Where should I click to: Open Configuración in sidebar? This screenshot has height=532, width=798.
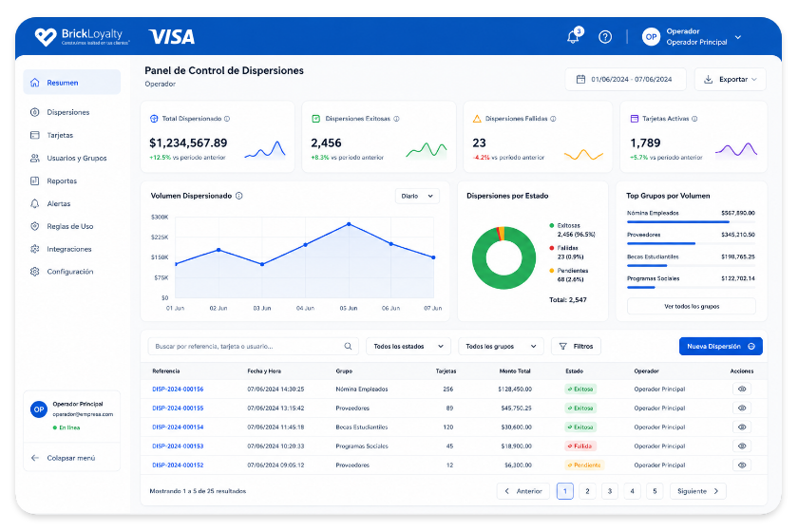point(72,272)
